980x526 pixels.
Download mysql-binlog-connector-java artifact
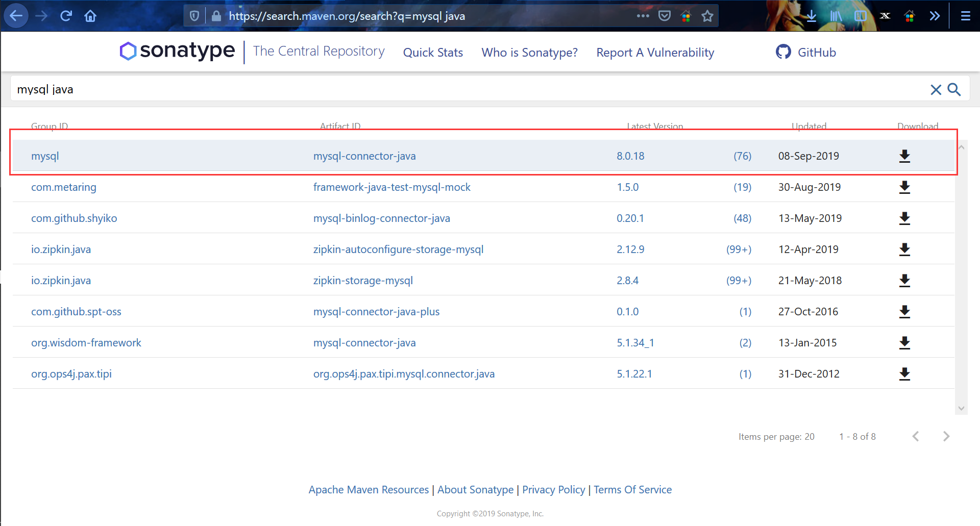point(904,218)
